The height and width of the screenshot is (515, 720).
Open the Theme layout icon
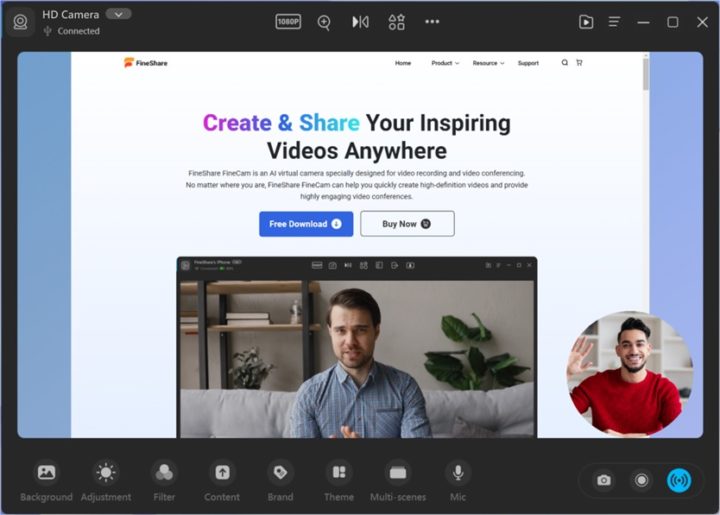tap(339, 472)
